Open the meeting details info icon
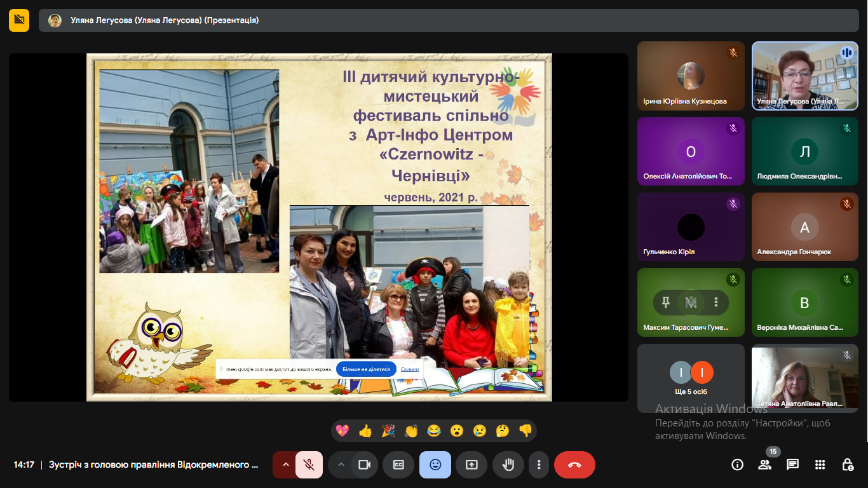 (x=737, y=464)
